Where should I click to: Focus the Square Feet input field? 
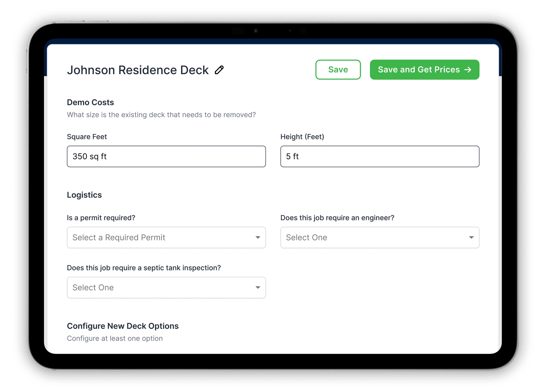click(166, 156)
